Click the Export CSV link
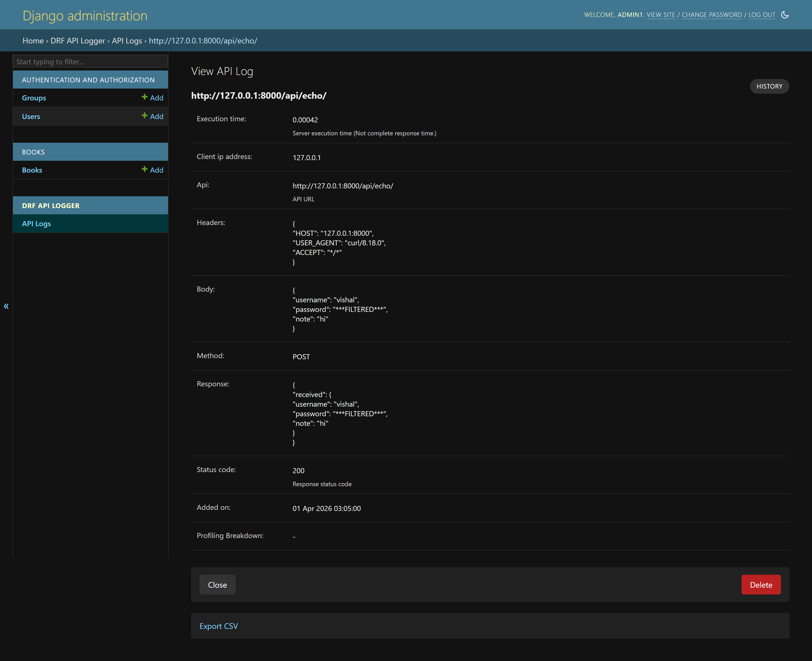This screenshot has height=661, width=812. tap(219, 626)
